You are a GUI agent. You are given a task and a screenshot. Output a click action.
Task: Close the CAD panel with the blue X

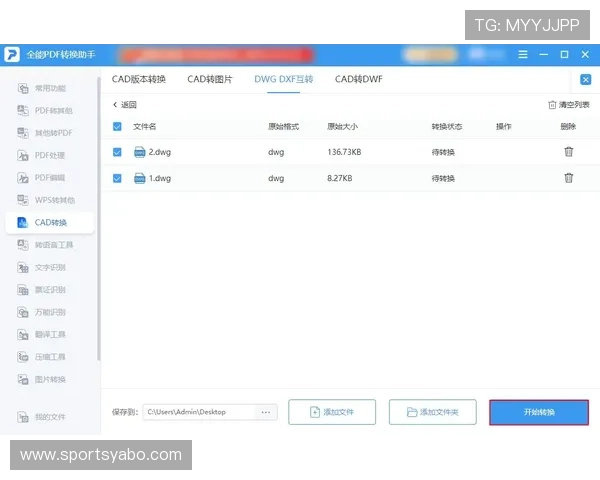click(585, 80)
